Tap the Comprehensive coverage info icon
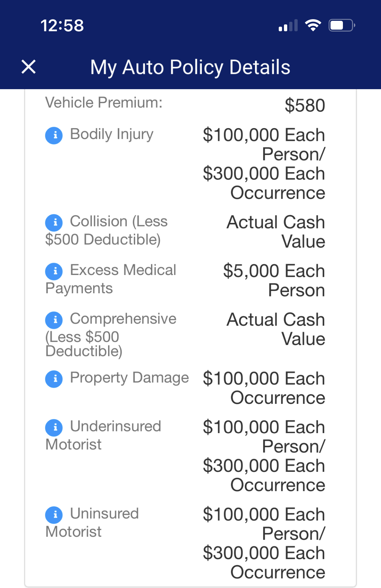 click(x=54, y=320)
